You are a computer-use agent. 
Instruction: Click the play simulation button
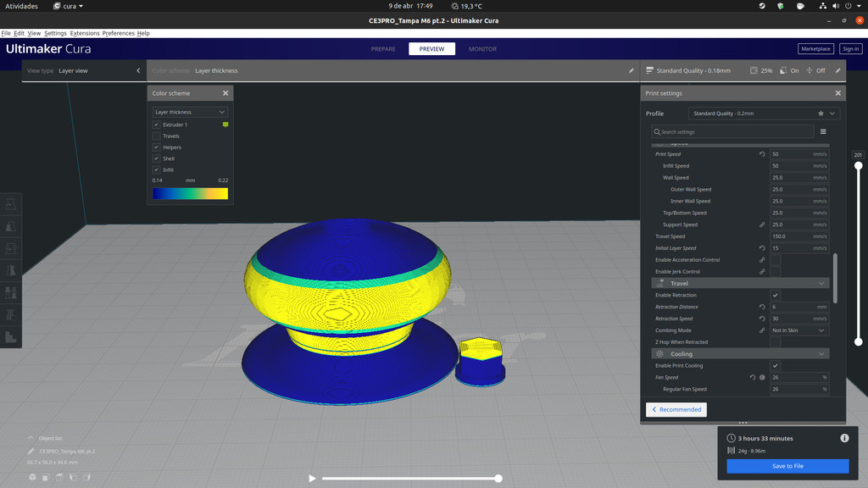pos(312,479)
